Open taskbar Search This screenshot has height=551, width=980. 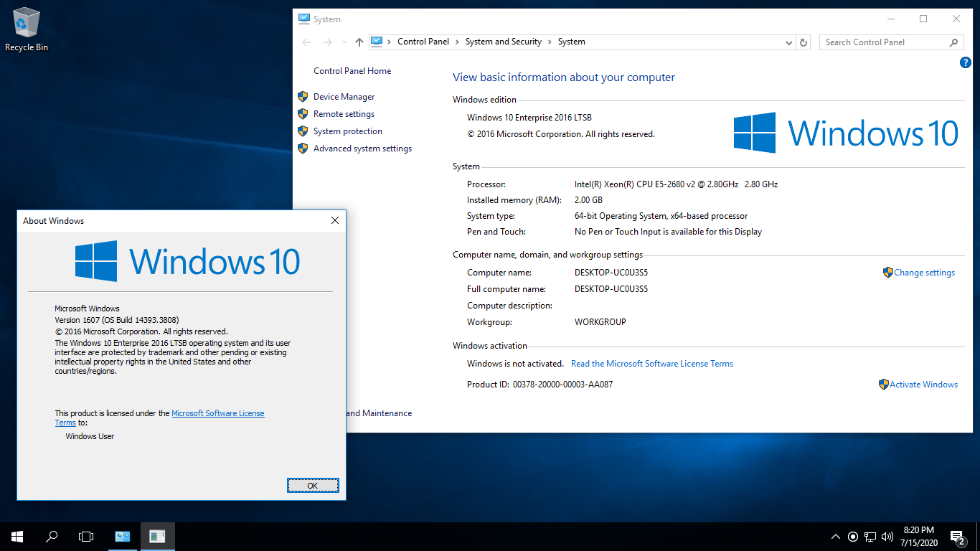click(x=52, y=536)
